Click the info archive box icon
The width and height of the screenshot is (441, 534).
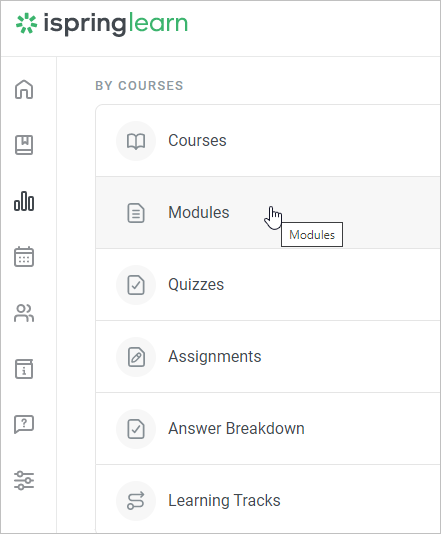24,369
